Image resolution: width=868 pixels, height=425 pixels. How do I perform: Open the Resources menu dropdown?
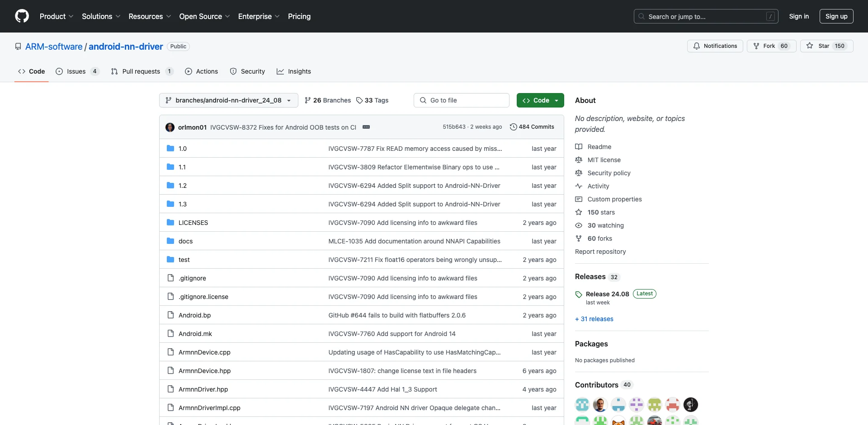(150, 16)
